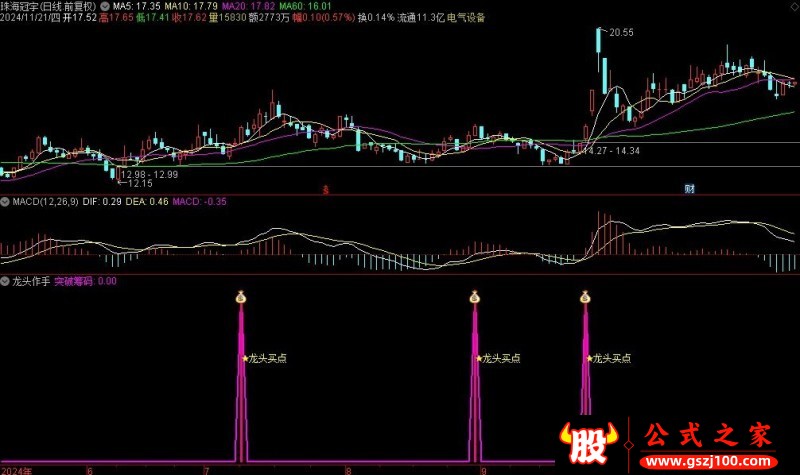
Task: Click the 收17.62 closing price value
Action: (189, 18)
